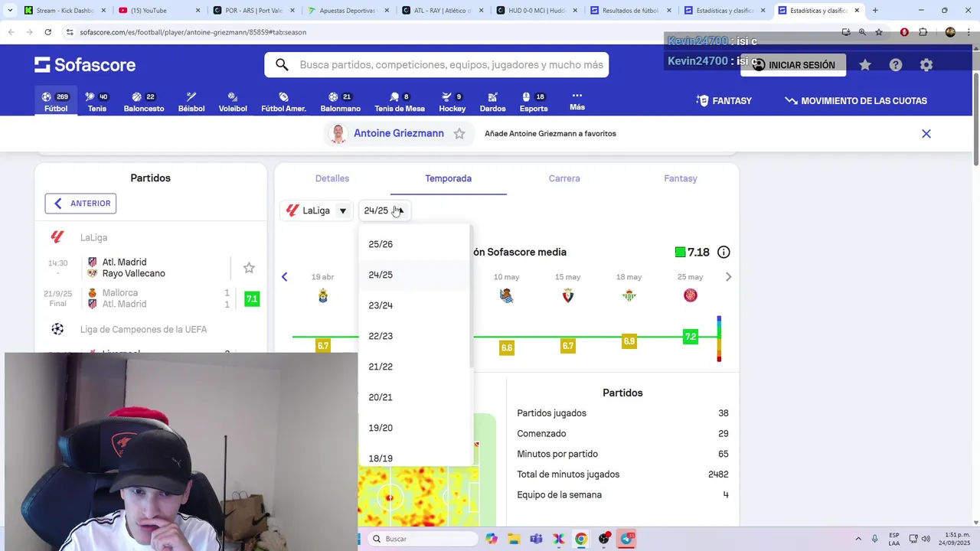Select the 24/25 season option in list
Image resolution: width=980 pixels, height=551 pixels.
[x=414, y=275]
